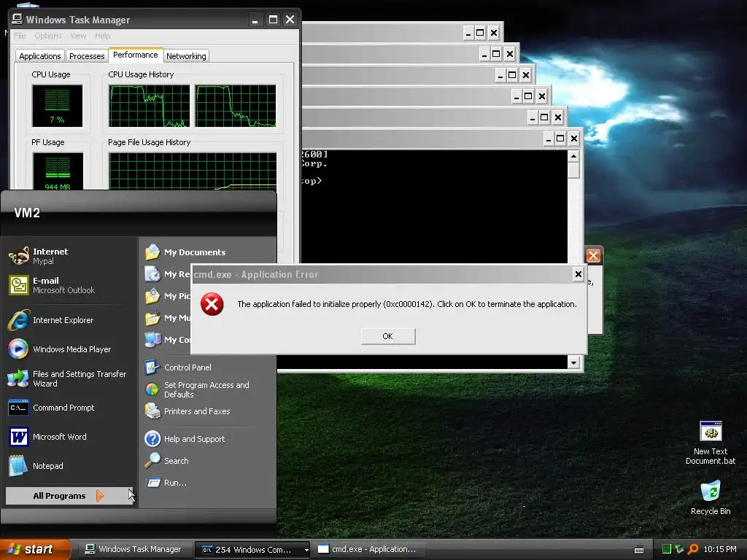Click the left CPU Usage History graph
Screen dimensions: 747x560
tap(149, 106)
